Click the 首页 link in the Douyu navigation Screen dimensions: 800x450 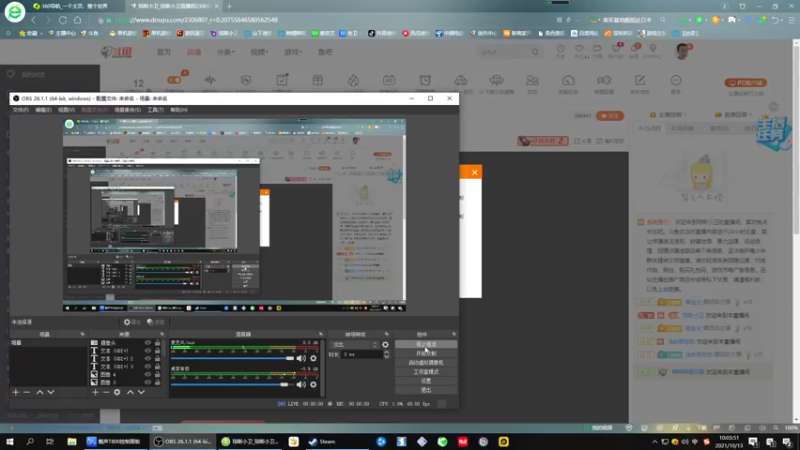[x=164, y=52]
